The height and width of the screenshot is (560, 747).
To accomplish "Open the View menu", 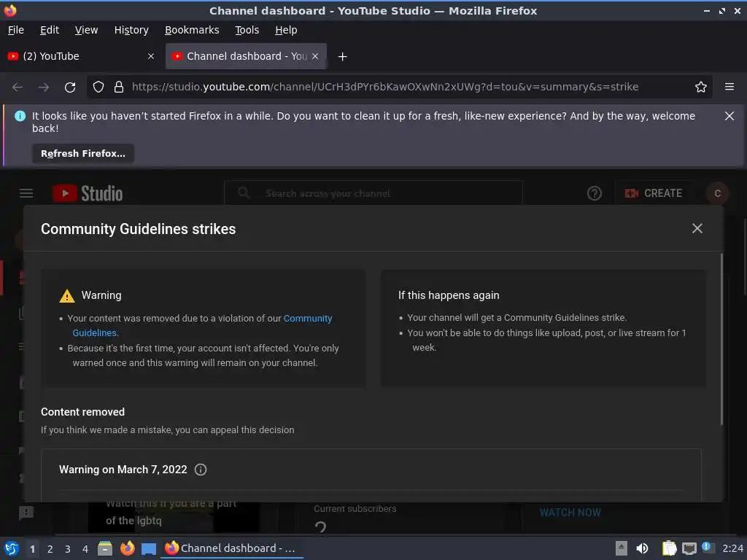I will tap(86, 30).
